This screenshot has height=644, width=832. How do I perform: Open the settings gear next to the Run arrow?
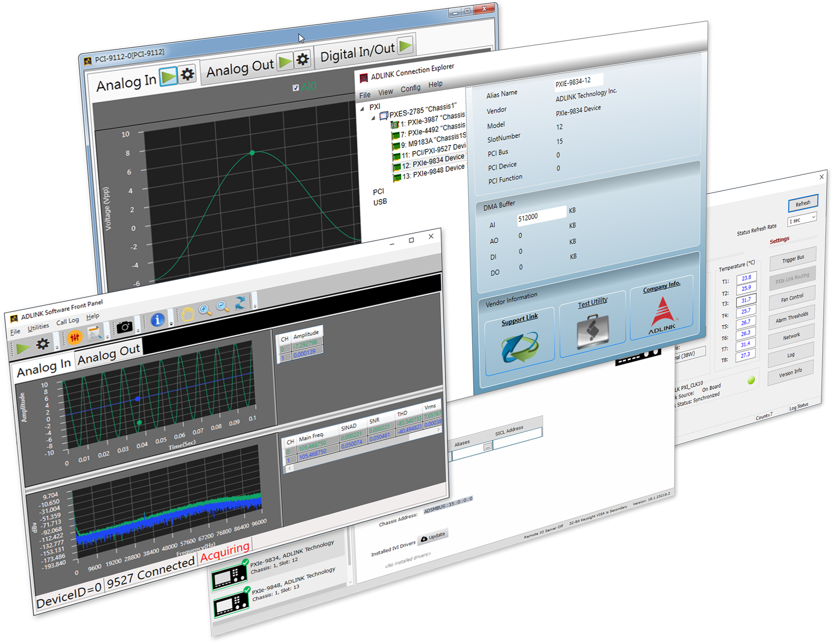pos(43,343)
